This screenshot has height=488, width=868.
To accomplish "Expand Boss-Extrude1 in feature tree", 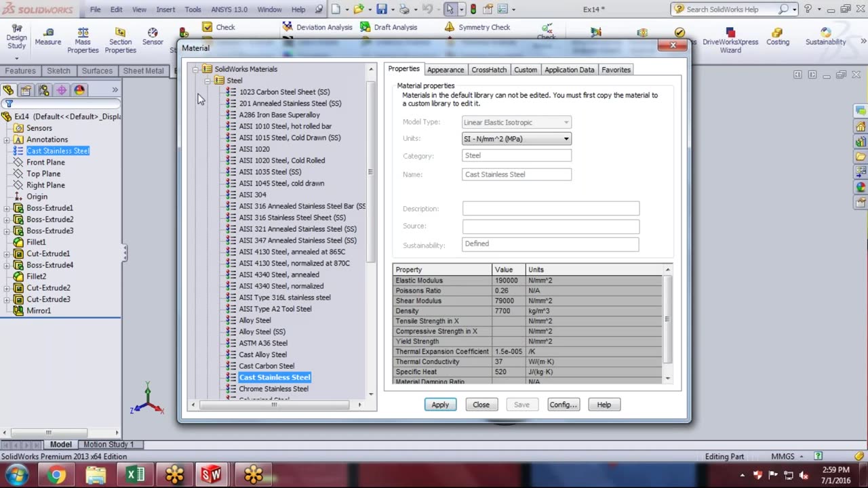I will pyautogui.click(x=7, y=208).
